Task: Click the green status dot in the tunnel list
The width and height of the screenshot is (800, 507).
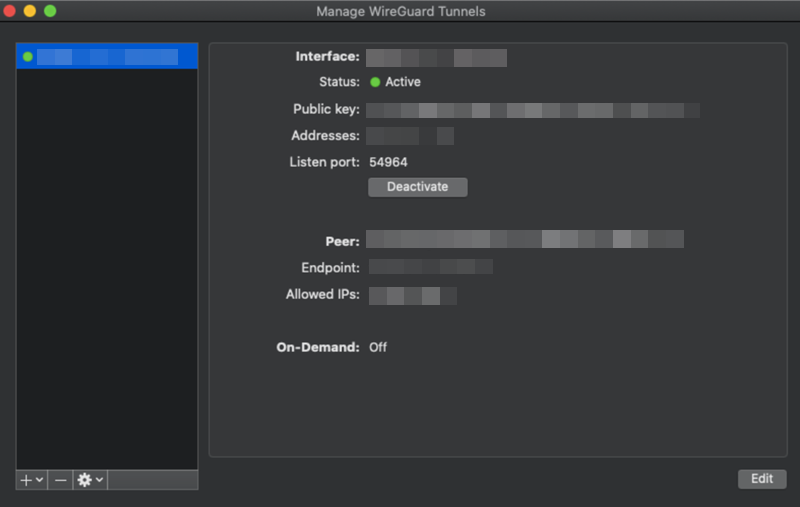Action: (x=28, y=57)
